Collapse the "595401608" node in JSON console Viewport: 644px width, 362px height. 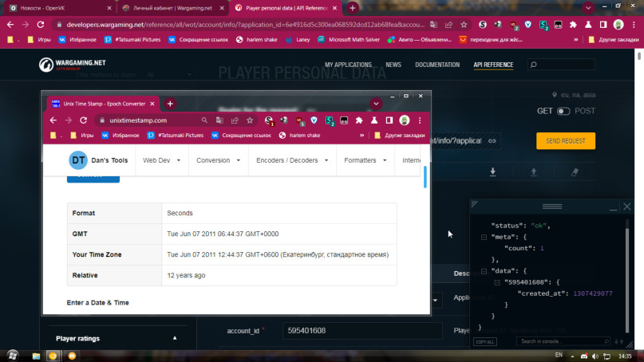(497, 282)
